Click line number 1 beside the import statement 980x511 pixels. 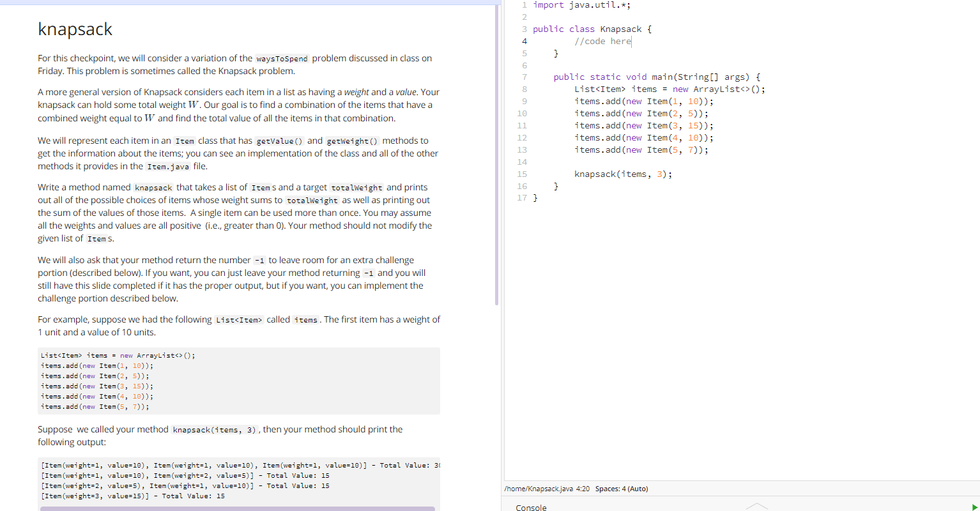click(524, 4)
